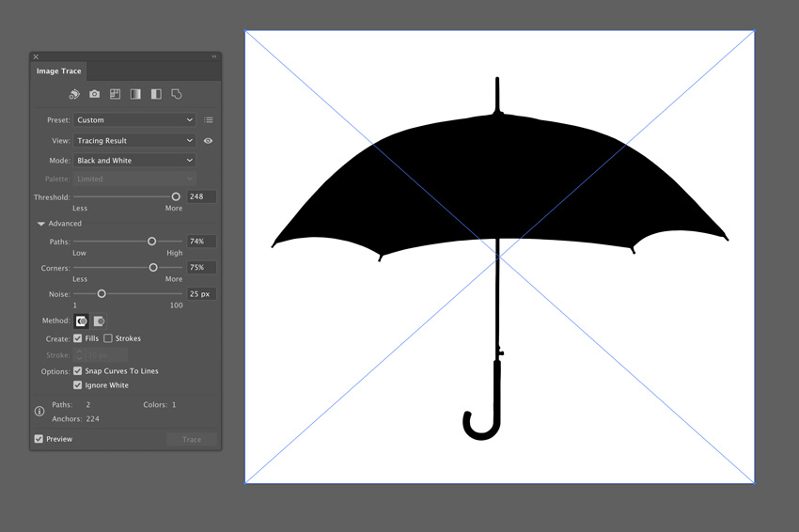This screenshot has height=532, width=799.
Task: Apply the Low Color preset icon
Action: pyautogui.click(x=116, y=94)
